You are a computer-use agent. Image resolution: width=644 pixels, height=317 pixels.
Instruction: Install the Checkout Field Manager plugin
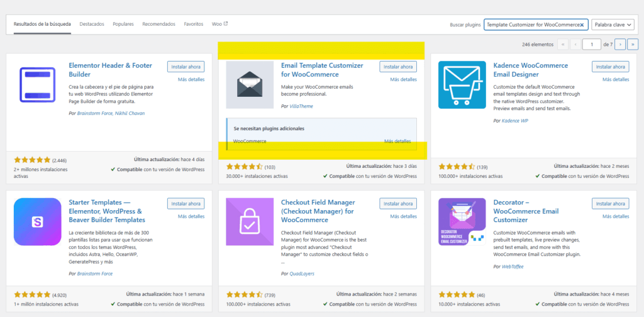(x=398, y=203)
